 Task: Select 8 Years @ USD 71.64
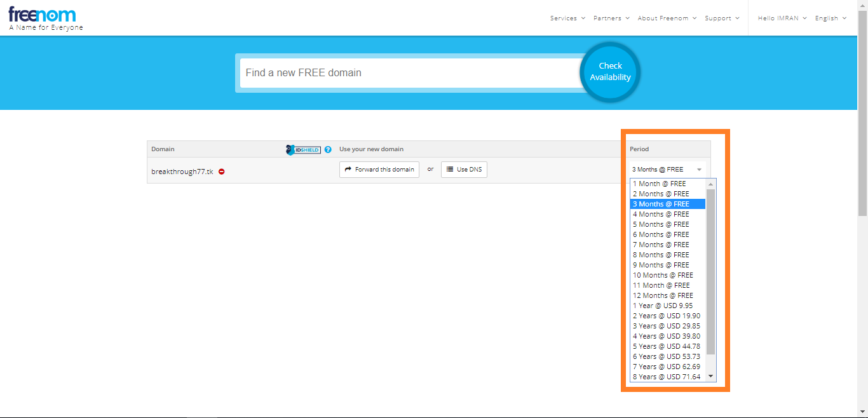pos(668,377)
